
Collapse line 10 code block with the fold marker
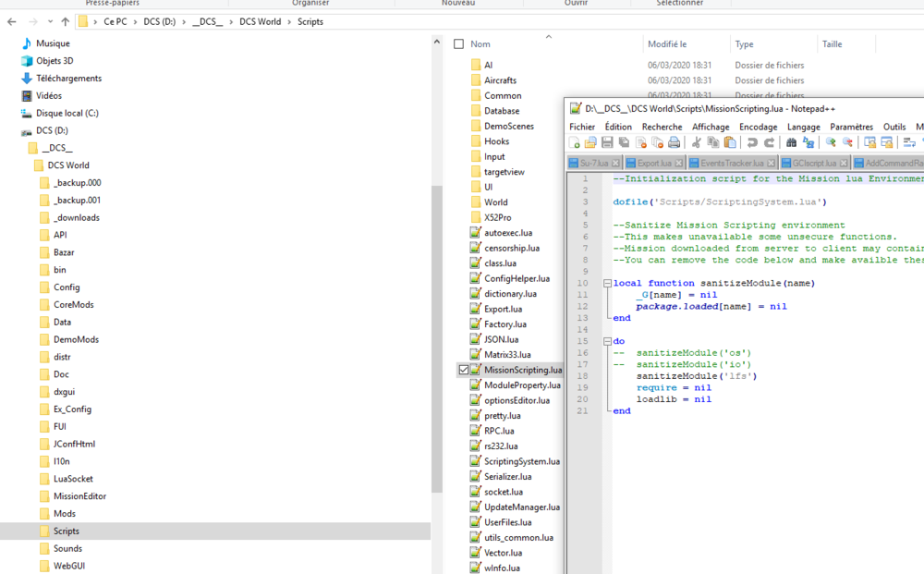pos(605,283)
